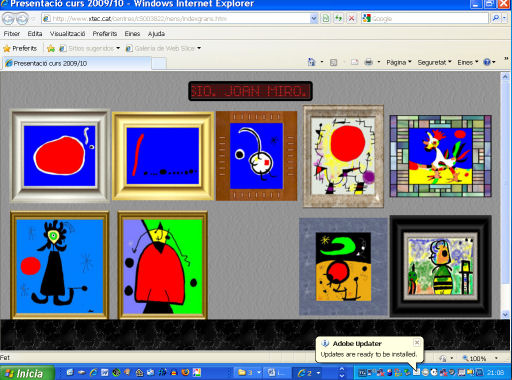The image size is (512, 380).
Task: Open the Pàgina dropdown menu
Action: click(x=399, y=62)
